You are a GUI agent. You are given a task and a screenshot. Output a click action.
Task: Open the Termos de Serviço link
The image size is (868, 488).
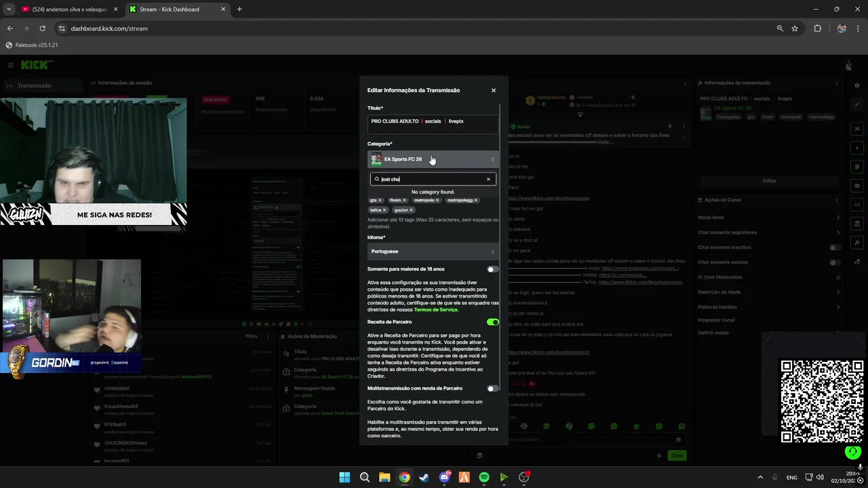point(436,310)
